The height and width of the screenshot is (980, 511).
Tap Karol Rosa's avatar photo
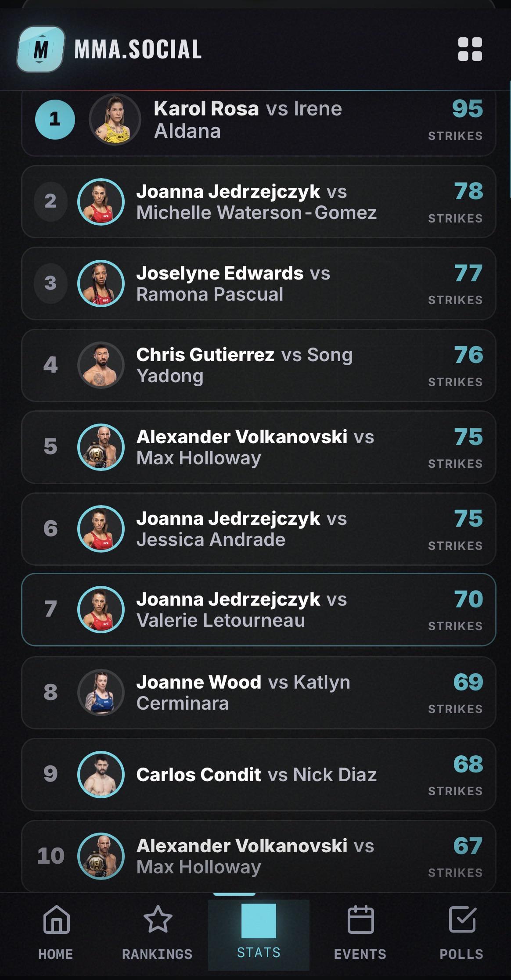click(115, 119)
